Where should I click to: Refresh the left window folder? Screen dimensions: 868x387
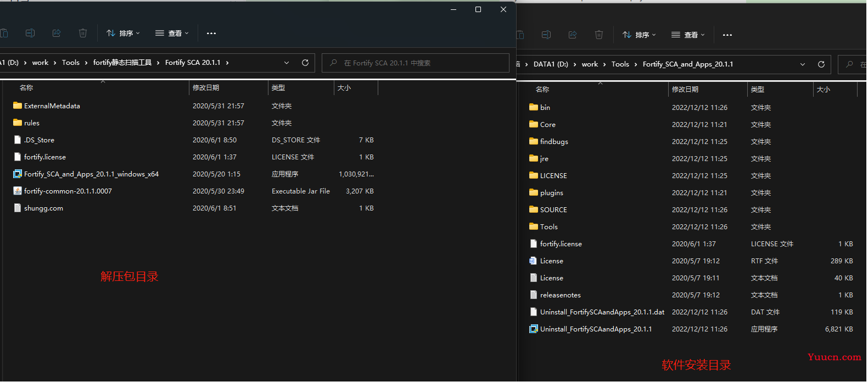pyautogui.click(x=305, y=63)
